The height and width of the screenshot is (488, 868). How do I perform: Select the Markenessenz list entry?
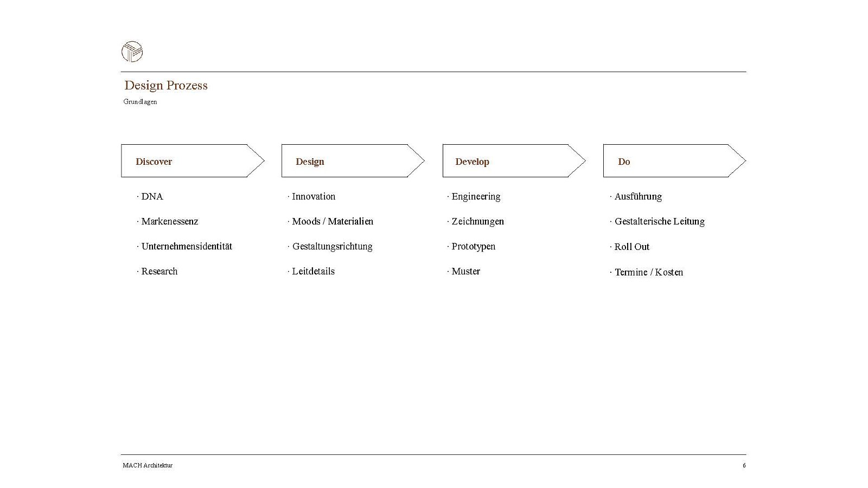coord(170,221)
